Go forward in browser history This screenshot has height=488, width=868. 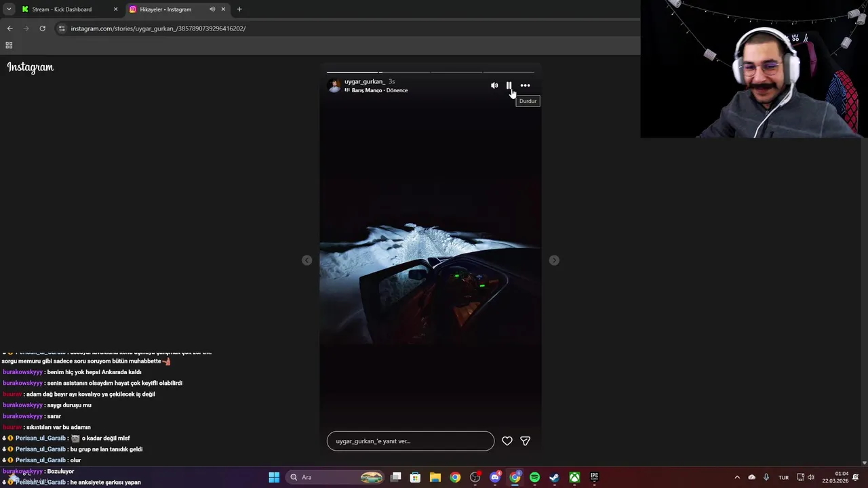[x=26, y=28]
